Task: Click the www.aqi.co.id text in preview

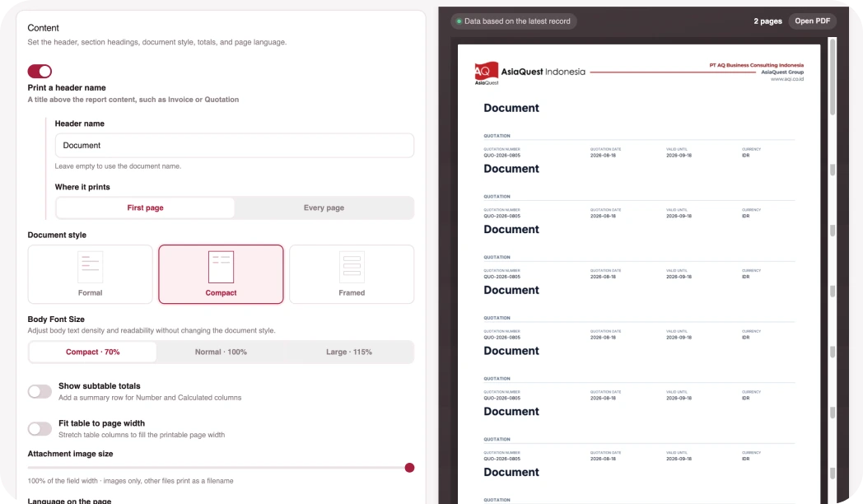Action: pyautogui.click(x=787, y=79)
